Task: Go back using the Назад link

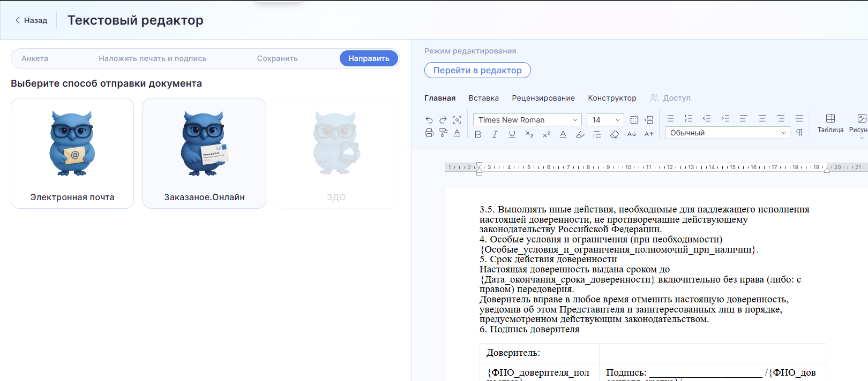Action: 31,20
